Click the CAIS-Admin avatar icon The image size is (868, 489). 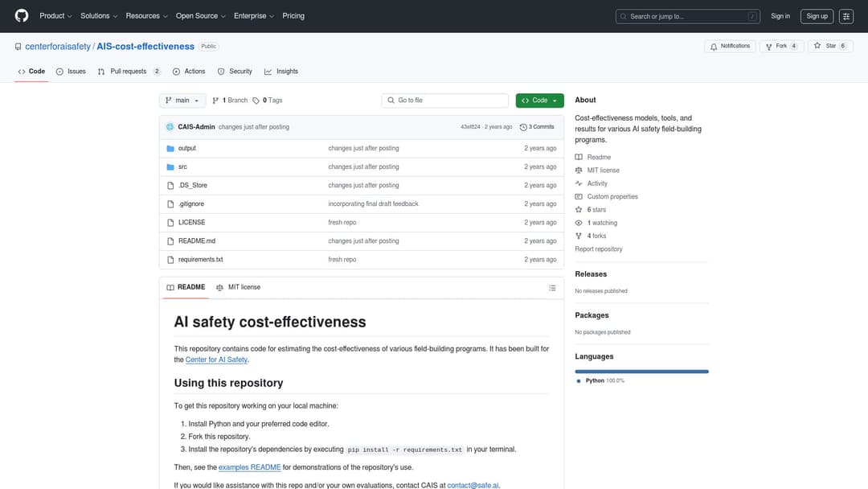tap(170, 127)
